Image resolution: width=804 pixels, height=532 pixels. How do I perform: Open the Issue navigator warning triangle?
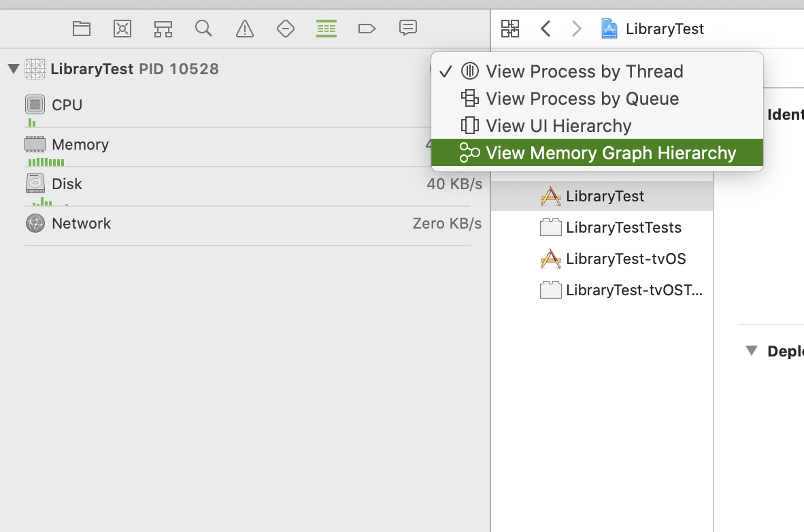245,28
